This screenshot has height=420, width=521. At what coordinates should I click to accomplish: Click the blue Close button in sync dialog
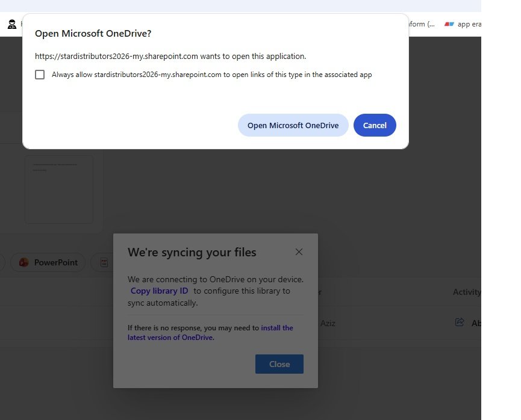279,364
